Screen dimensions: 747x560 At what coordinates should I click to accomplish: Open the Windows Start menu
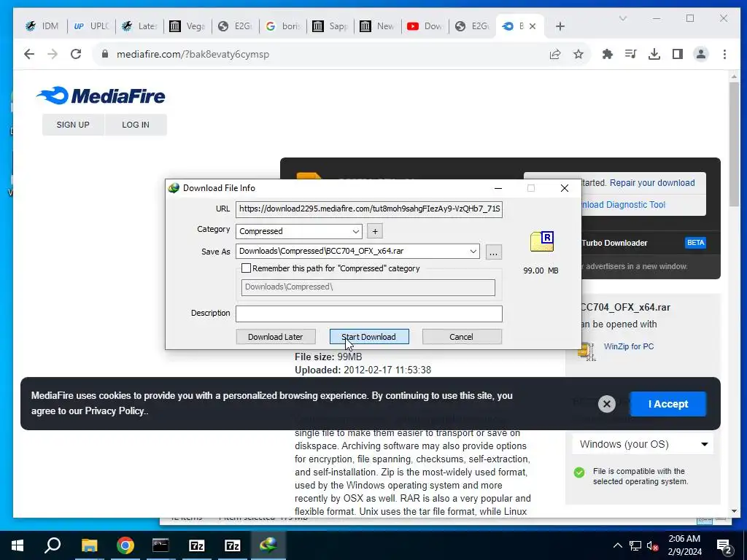(18, 545)
